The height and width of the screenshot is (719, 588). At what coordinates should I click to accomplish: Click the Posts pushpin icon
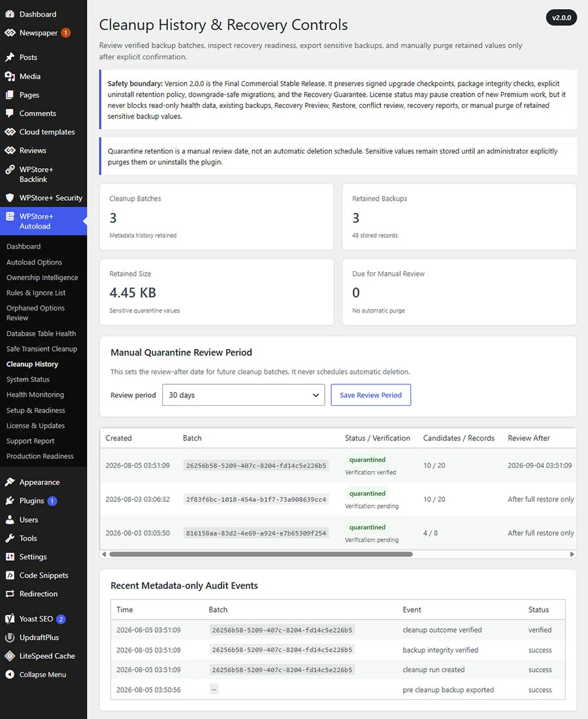pyautogui.click(x=10, y=58)
